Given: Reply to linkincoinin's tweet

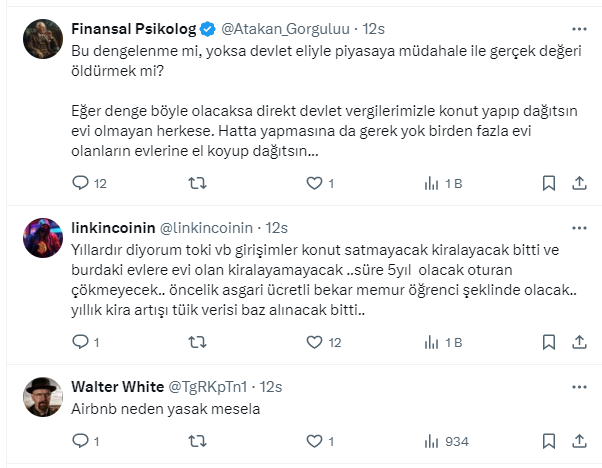Looking at the screenshot, I should point(82,342).
